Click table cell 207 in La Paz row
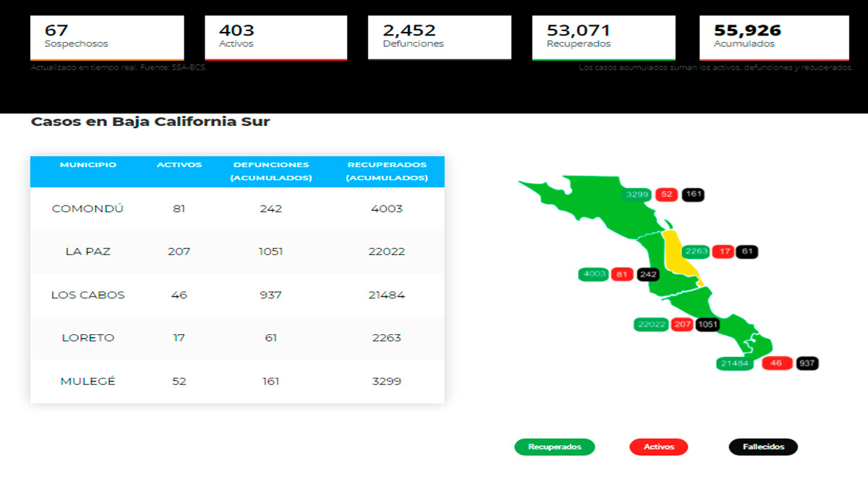This screenshot has width=868, height=482. click(x=179, y=252)
